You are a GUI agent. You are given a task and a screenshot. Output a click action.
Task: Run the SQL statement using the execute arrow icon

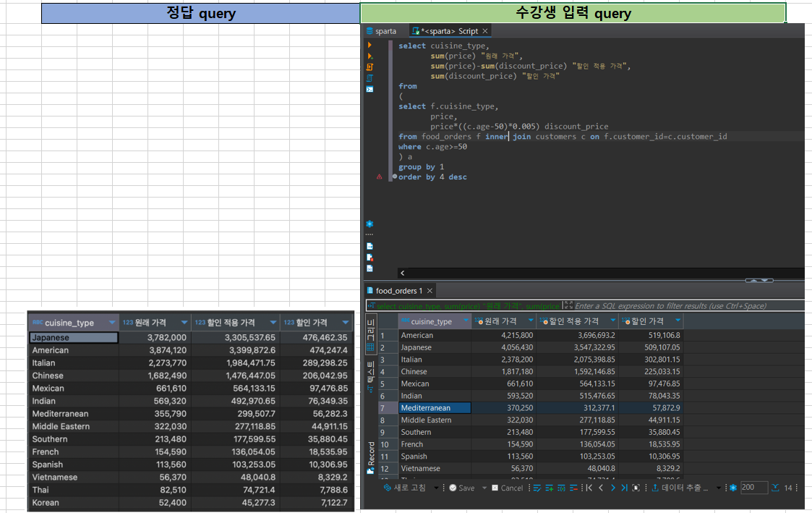[369, 45]
